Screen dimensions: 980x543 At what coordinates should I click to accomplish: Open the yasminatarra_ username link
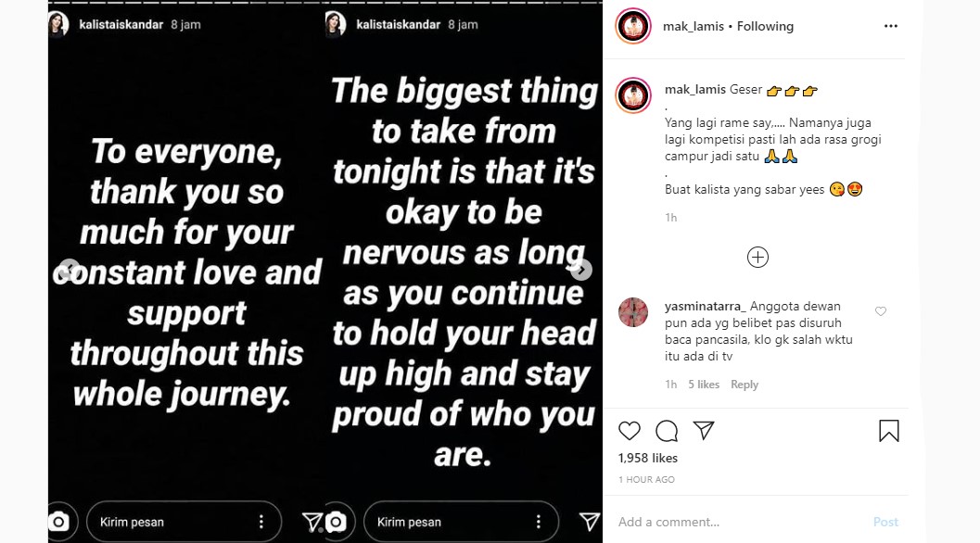point(705,307)
